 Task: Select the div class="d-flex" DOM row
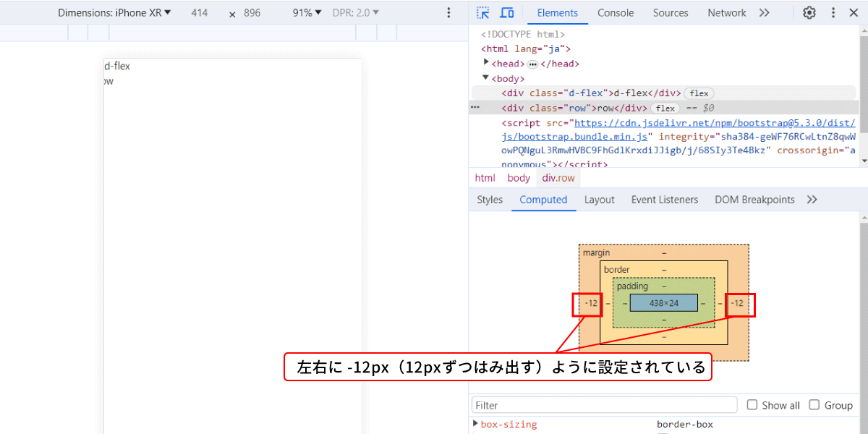(664, 93)
